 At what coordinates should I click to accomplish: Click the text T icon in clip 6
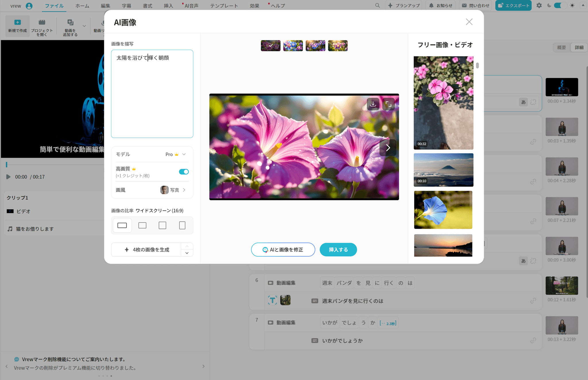[x=272, y=300]
